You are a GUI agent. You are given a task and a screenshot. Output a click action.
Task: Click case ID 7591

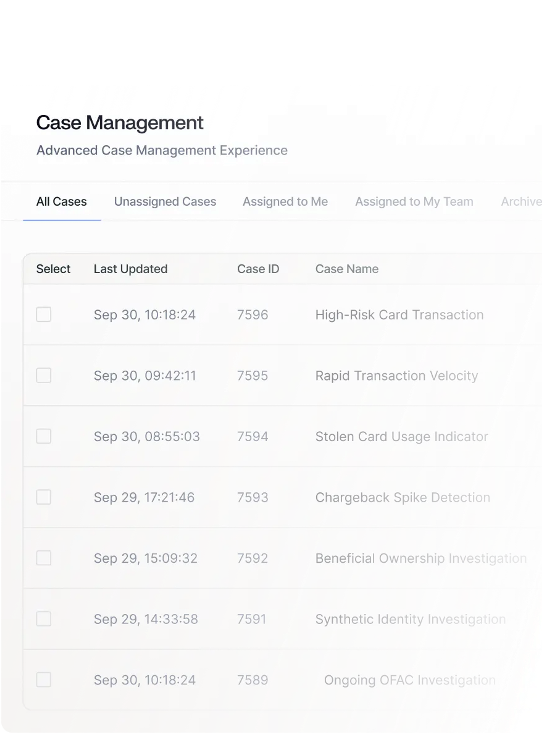pos(252,619)
